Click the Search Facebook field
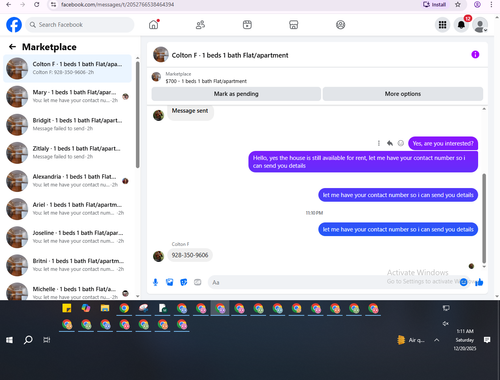This screenshot has height=380, width=500. coord(80,25)
